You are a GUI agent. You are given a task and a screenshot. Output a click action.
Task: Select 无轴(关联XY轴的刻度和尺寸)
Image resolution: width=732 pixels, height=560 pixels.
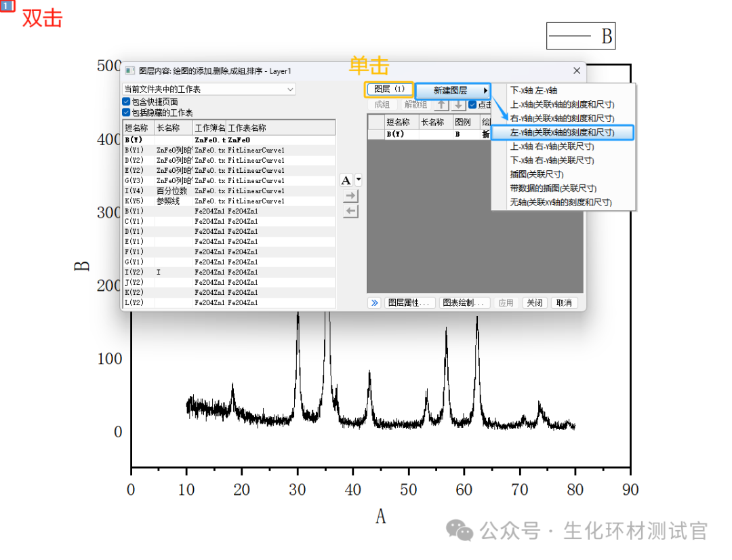tap(563, 202)
